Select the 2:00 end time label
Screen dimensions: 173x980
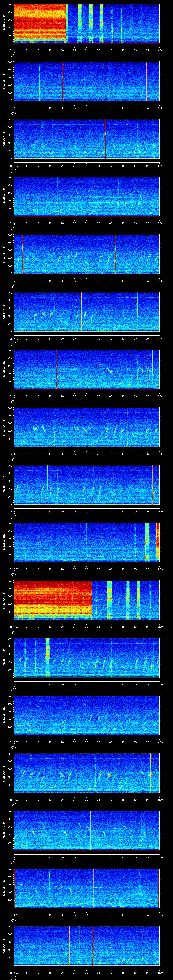click(x=160, y=50)
